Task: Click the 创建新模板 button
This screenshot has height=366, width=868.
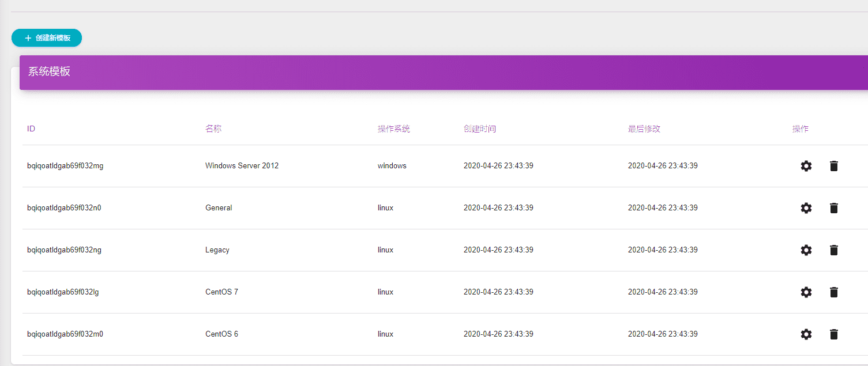Action: click(47, 38)
